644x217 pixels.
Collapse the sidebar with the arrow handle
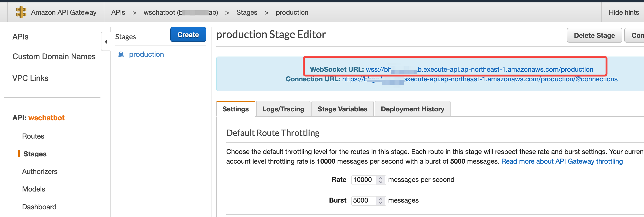pos(106,42)
